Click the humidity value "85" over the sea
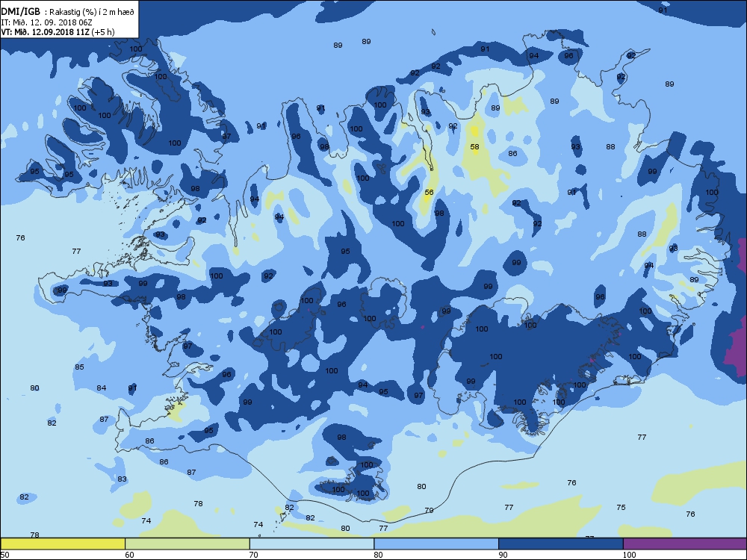This screenshot has width=747, height=560. point(80,367)
